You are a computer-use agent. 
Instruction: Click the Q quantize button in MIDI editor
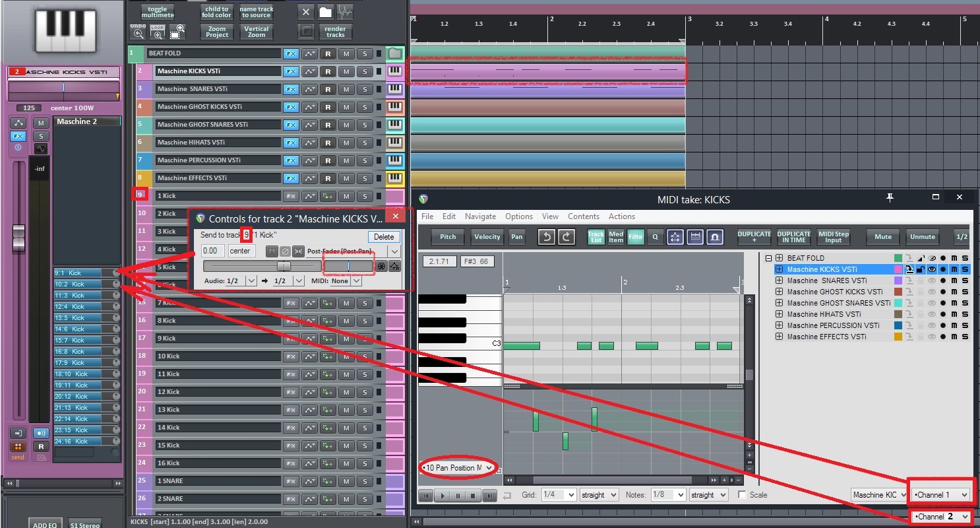[656, 237]
